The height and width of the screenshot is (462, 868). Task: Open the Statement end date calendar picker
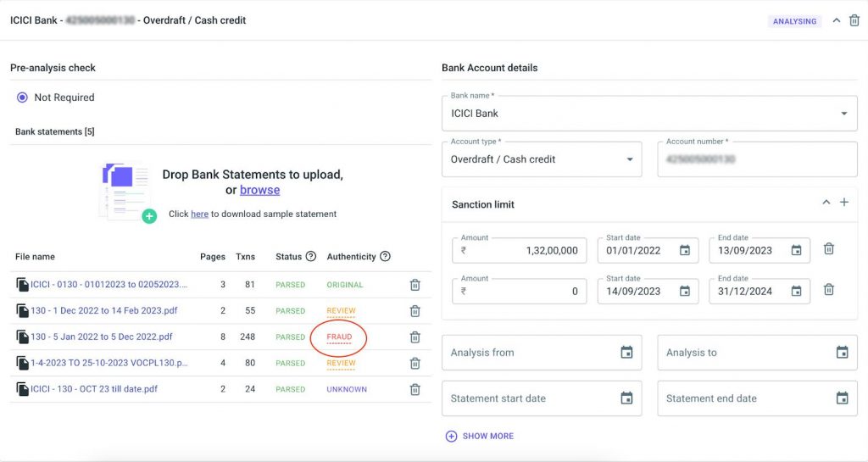click(842, 398)
